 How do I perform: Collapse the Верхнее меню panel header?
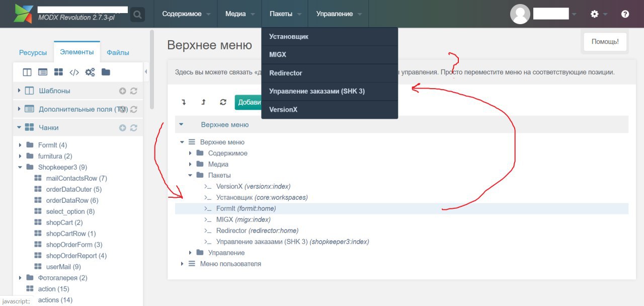[x=182, y=124]
